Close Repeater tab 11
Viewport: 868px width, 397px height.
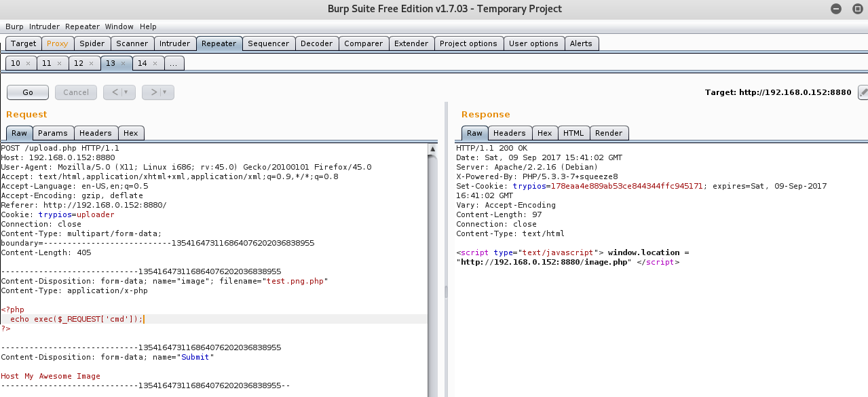[59, 63]
